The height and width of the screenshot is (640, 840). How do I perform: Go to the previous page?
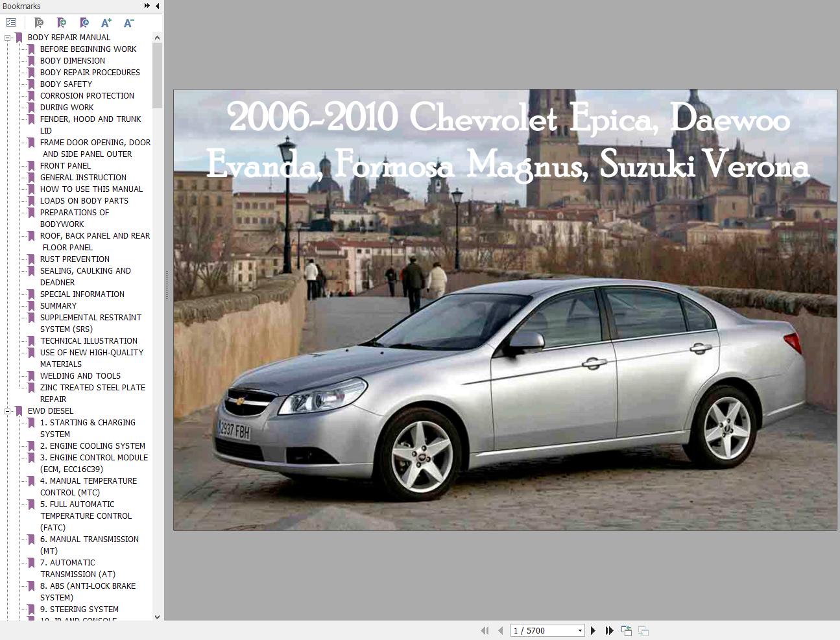(500, 630)
